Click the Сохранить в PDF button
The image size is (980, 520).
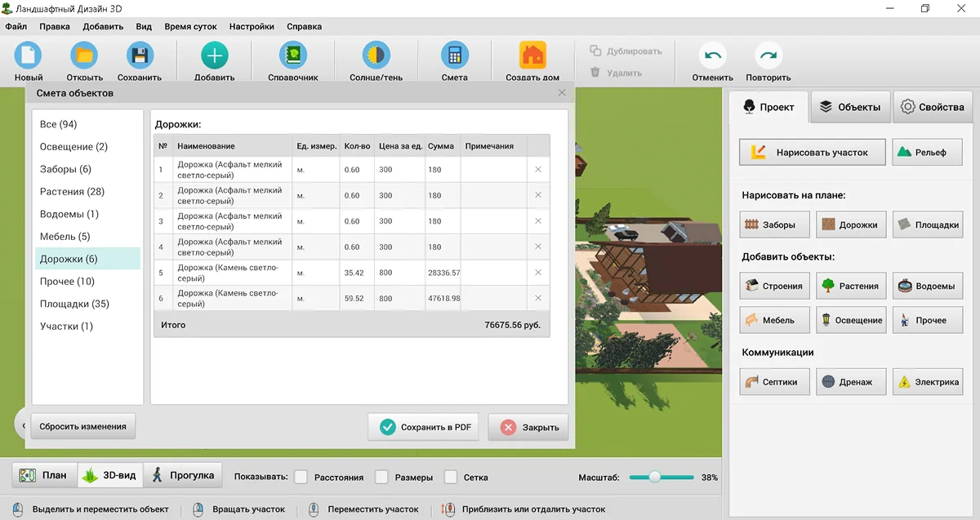[x=423, y=427]
